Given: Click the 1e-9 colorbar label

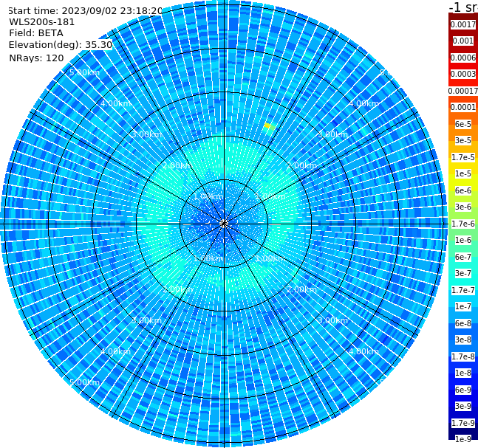Looking at the screenshot, I should click(463, 439).
